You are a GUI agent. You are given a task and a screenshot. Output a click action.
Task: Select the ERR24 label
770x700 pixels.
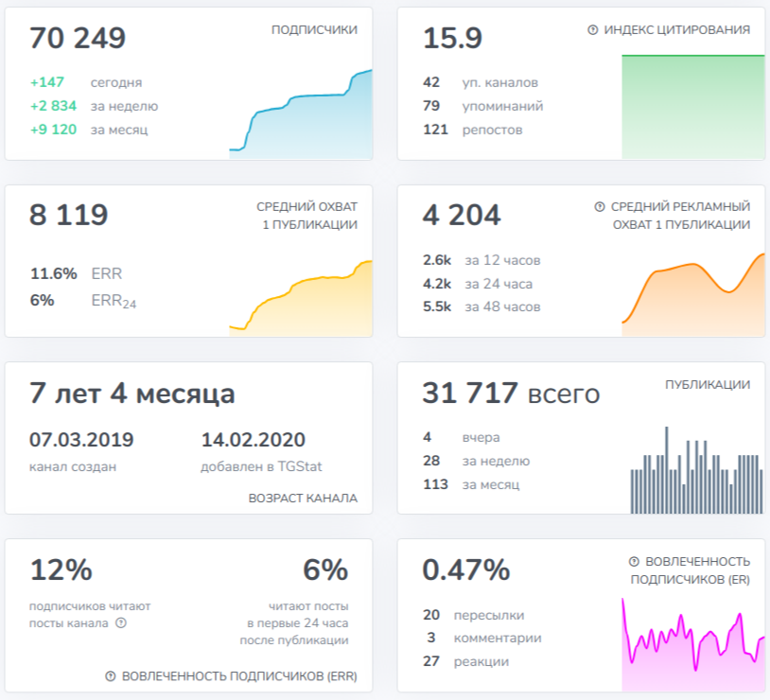[114, 301]
